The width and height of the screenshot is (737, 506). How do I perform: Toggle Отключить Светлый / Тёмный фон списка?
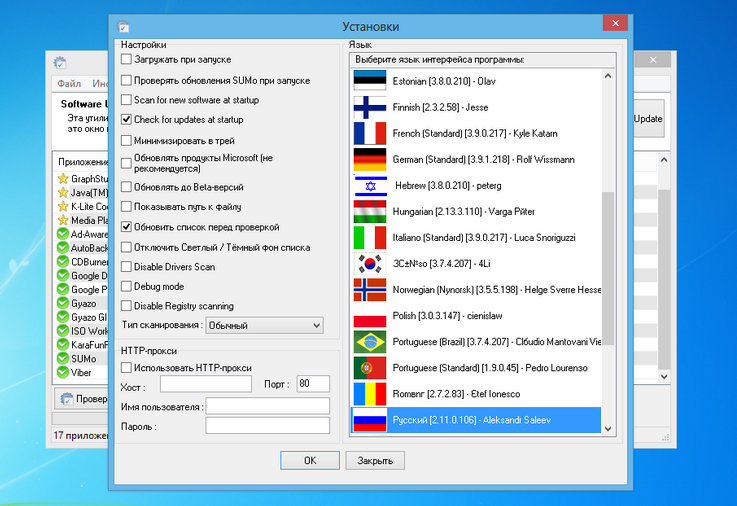point(126,247)
